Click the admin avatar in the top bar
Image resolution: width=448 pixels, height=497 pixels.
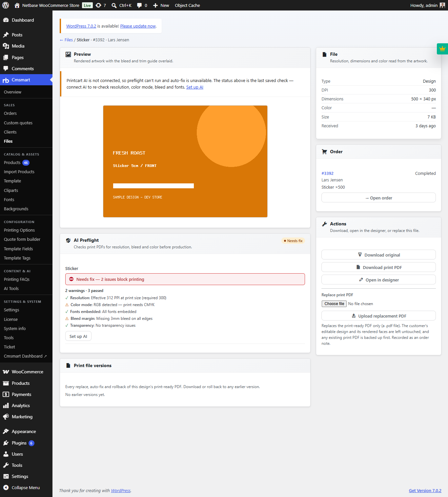442,5
